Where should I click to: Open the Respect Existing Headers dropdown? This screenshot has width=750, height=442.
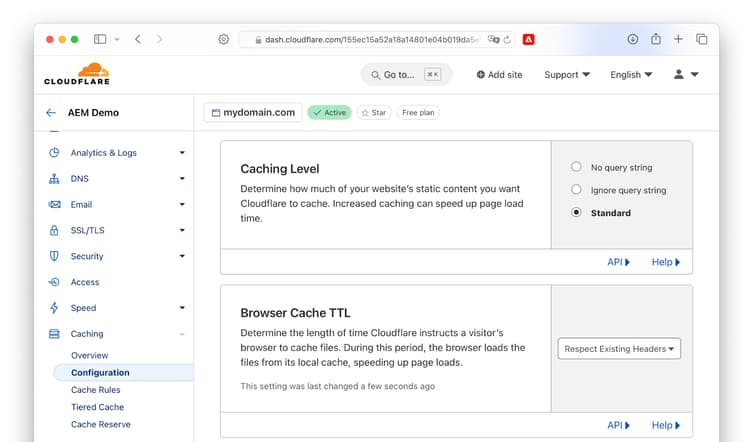[619, 349]
